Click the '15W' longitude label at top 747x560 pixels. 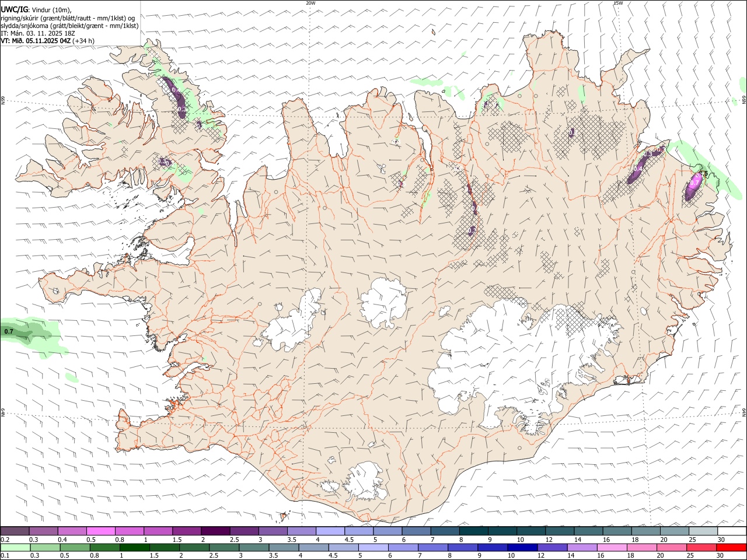(618, 3)
